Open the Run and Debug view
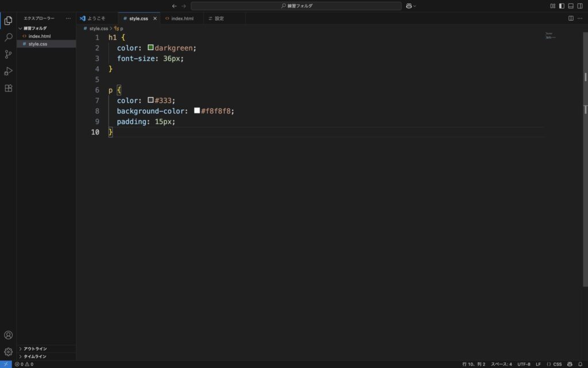Screen dimensions: 588x368 pos(8,71)
